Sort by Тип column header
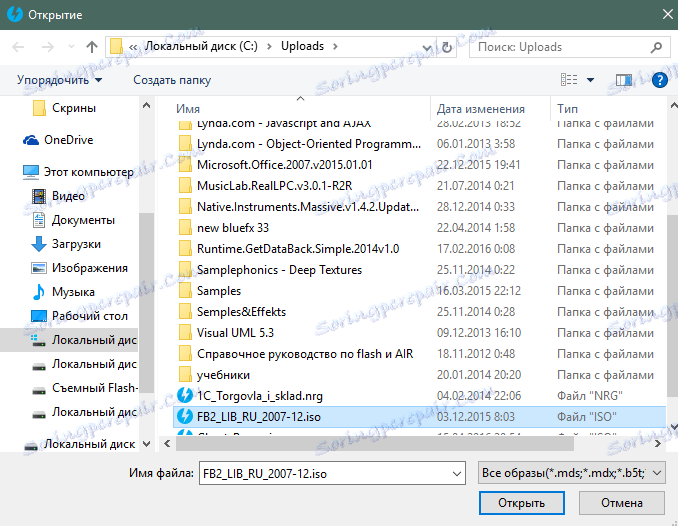This screenshot has height=526, width=678. [567, 109]
